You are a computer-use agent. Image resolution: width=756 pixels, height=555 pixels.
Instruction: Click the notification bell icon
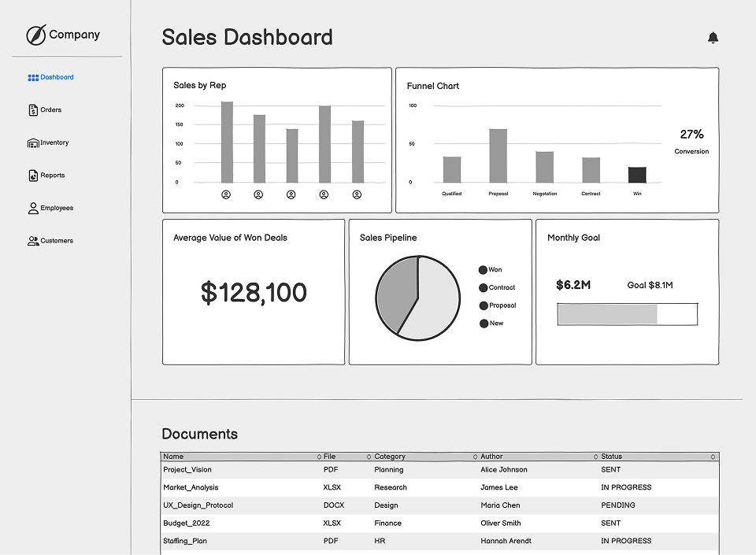713,37
